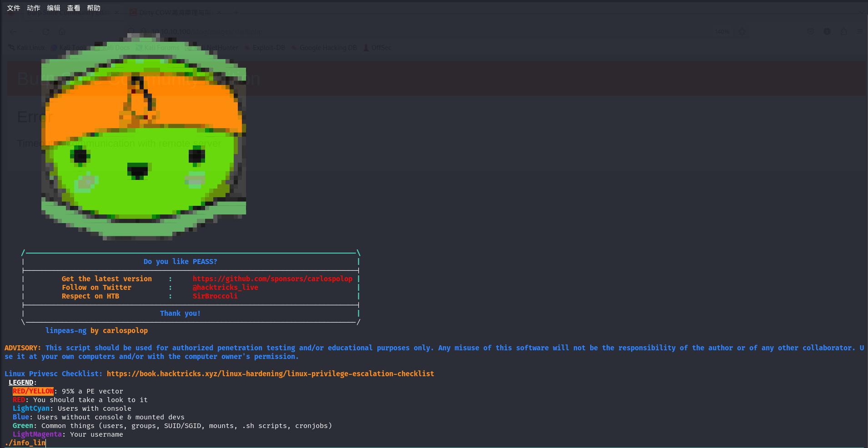Open the hacktricks privilege escalation checklist URL
The width and height of the screenshot is (868, 448).
270,374
